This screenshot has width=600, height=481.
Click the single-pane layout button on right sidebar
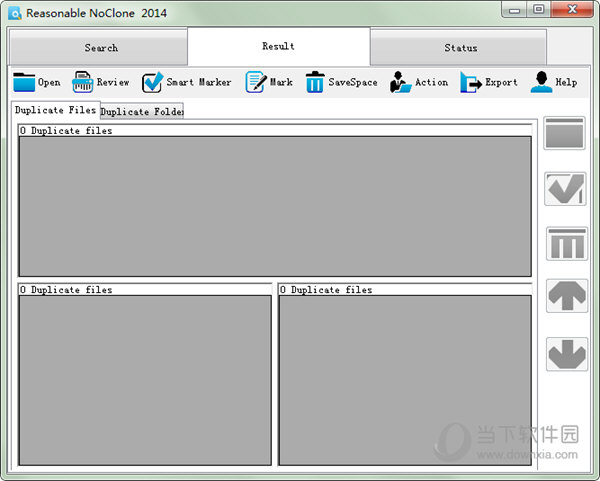[564, 133]
